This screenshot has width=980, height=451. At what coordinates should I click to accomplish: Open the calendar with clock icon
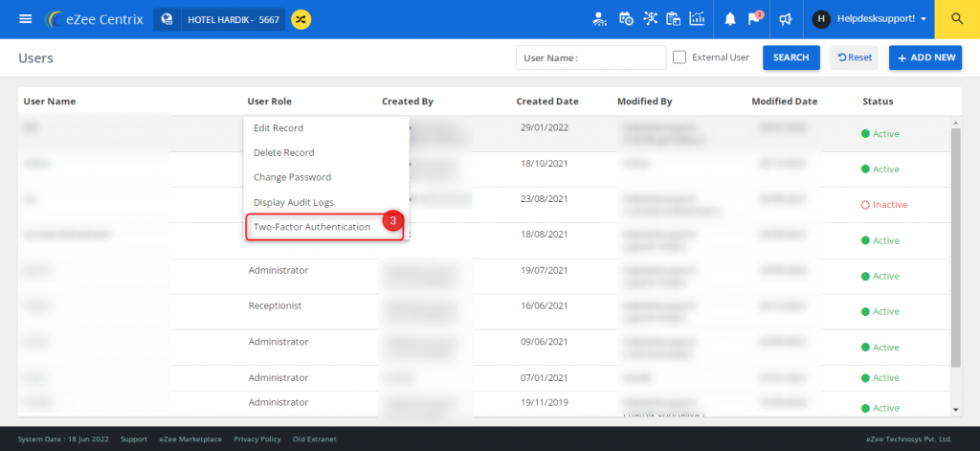click(626, 19)
